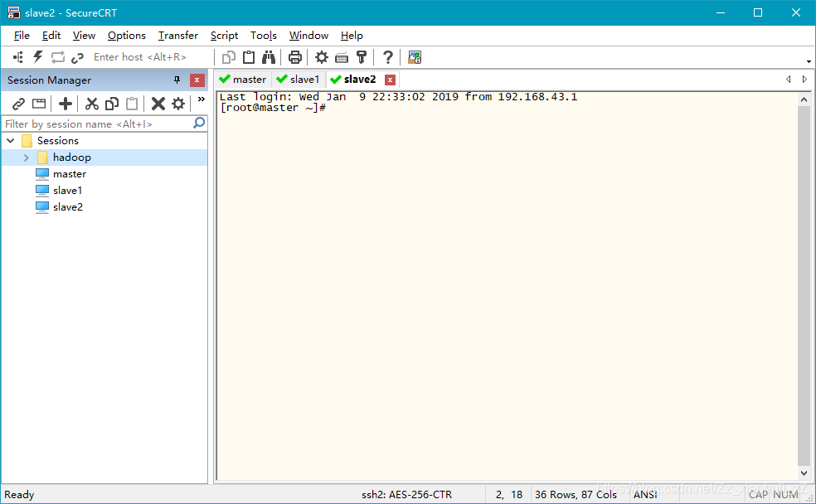The image size is (816, 504).
Task: Open Session Options gear icon in main toolbar
Action: [x=322, y=57]
